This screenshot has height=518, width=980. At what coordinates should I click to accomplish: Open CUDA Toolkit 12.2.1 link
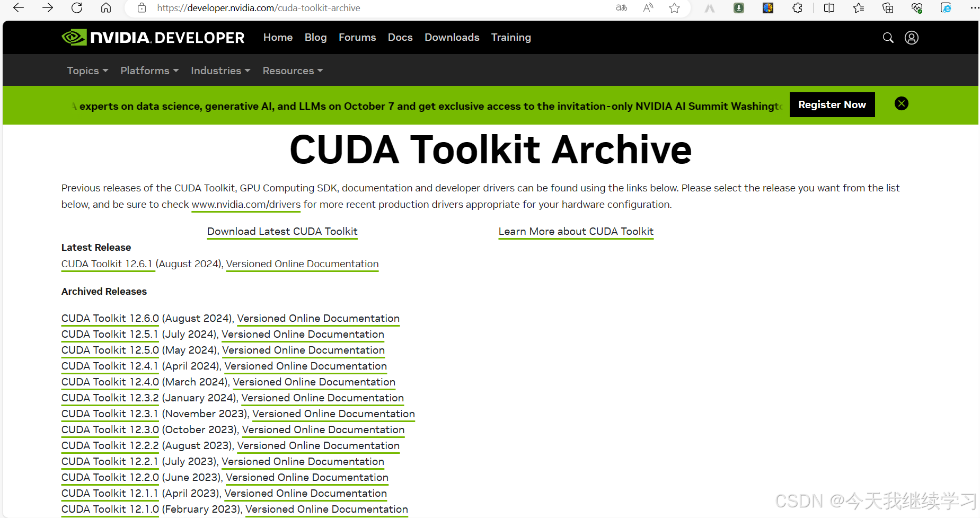click(x=110, y=462)
